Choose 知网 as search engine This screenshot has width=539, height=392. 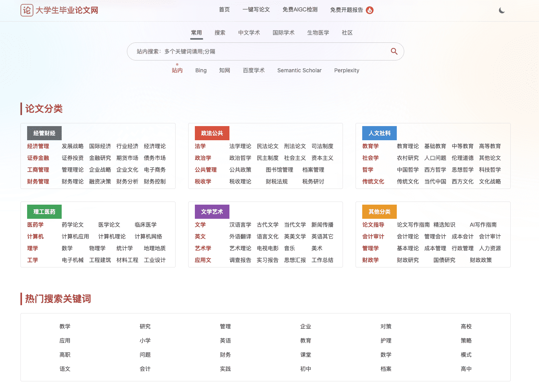(225, 70)
